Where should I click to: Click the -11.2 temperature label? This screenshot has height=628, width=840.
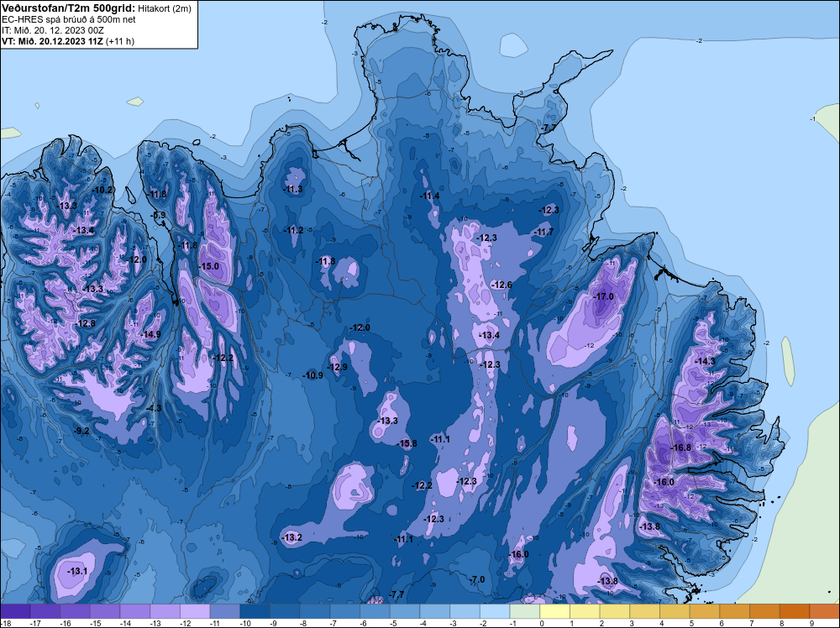tap(293, 230)
